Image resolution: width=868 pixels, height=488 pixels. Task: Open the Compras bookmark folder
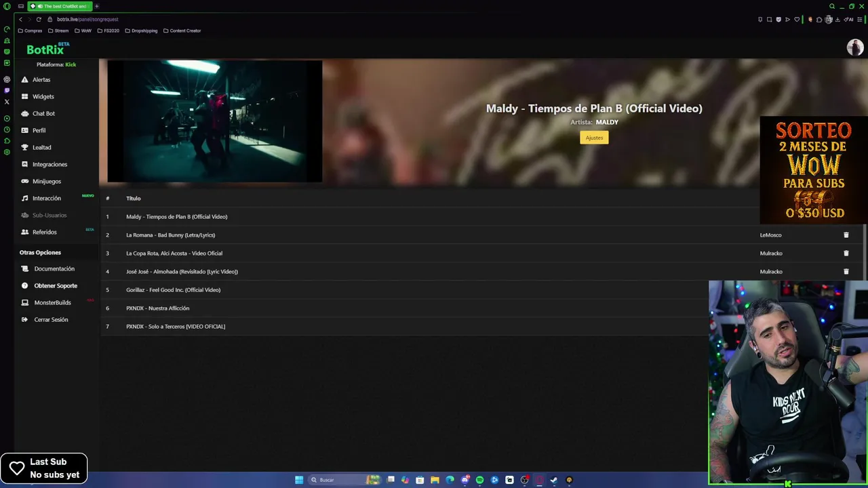pyautogui.click(x=30, y=30)
